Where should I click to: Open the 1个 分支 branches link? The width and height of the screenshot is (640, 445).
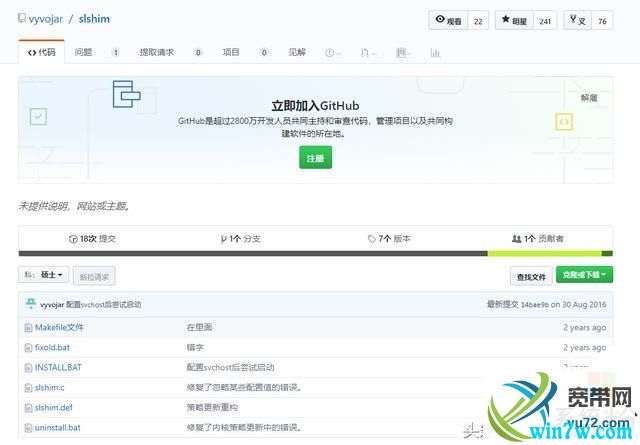[x=240, y=239]
